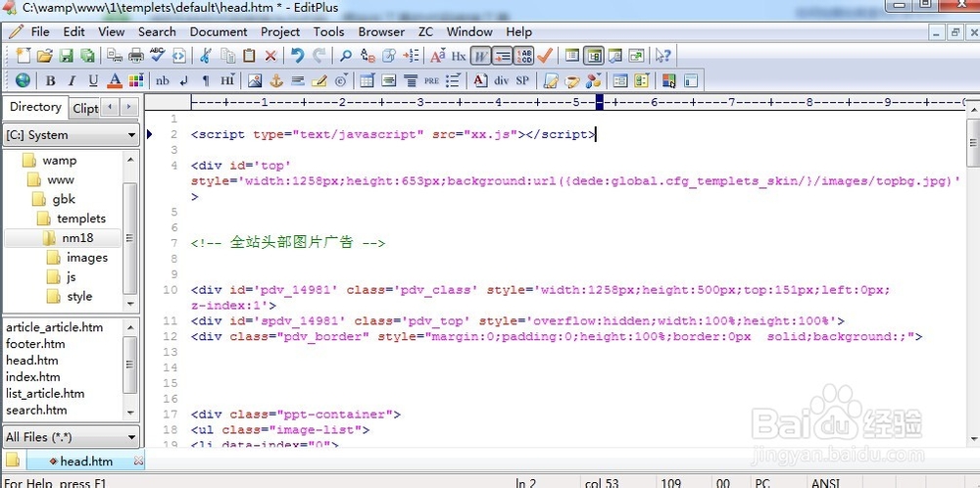Open the Project menu
Image resolution: width=980 pixels, height=488 pixels.
(x=280, y=32)
